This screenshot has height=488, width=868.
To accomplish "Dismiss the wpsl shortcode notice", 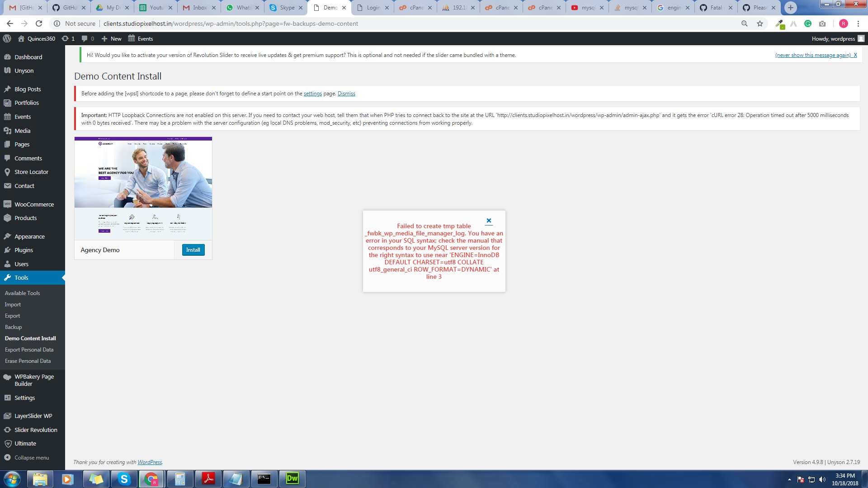I will click(346, 93).
